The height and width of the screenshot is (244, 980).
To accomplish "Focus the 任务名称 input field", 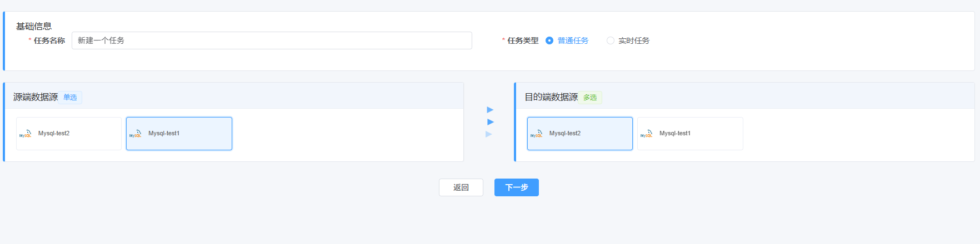I will (x=271, y=40).
